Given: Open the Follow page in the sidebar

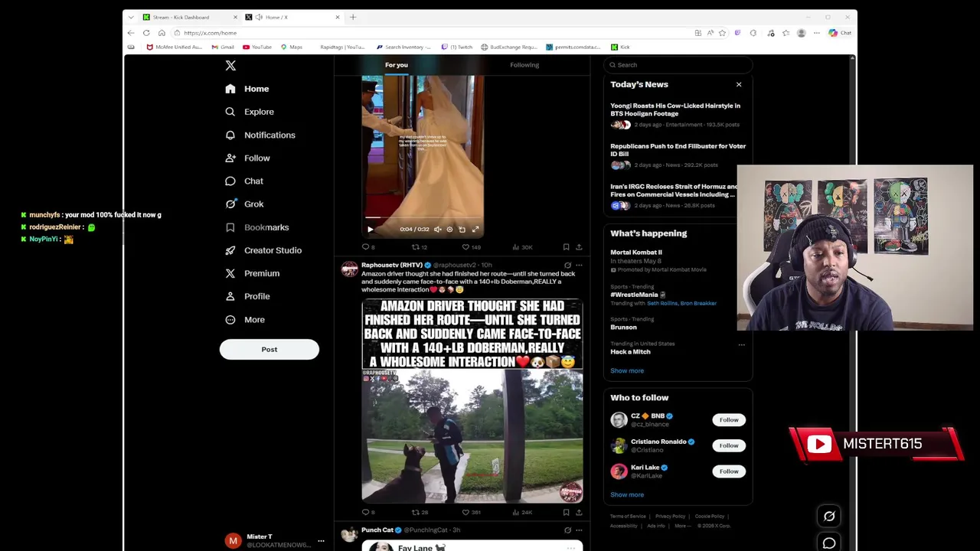Looking at the screenshot, I should (247, 158).
